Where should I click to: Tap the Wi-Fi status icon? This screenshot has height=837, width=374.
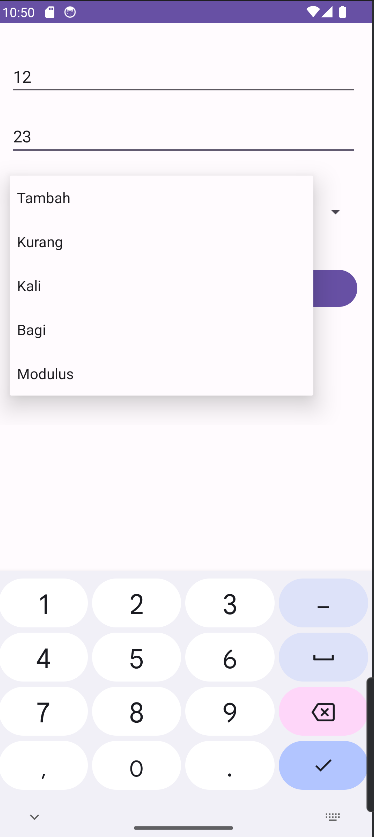(x=313, y=12)
